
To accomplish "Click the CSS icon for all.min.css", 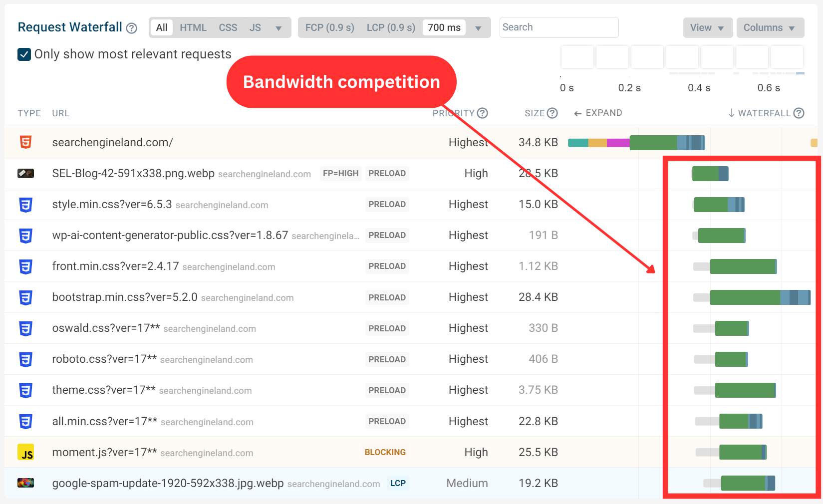I will [25, 421].
